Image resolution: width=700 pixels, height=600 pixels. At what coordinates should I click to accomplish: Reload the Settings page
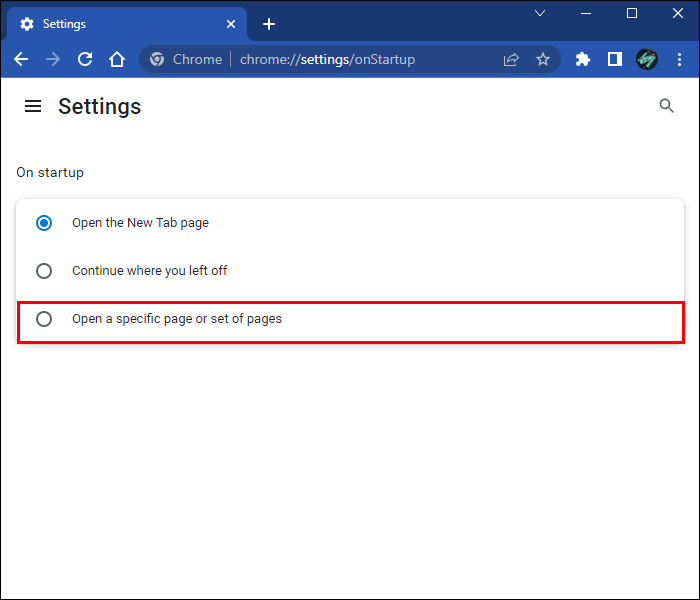(x=85, y=59)
